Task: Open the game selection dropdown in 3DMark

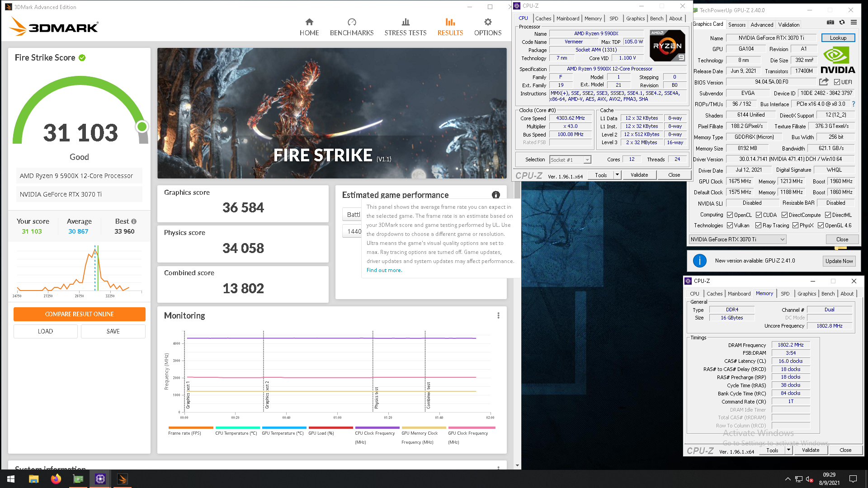Action: 353,214
